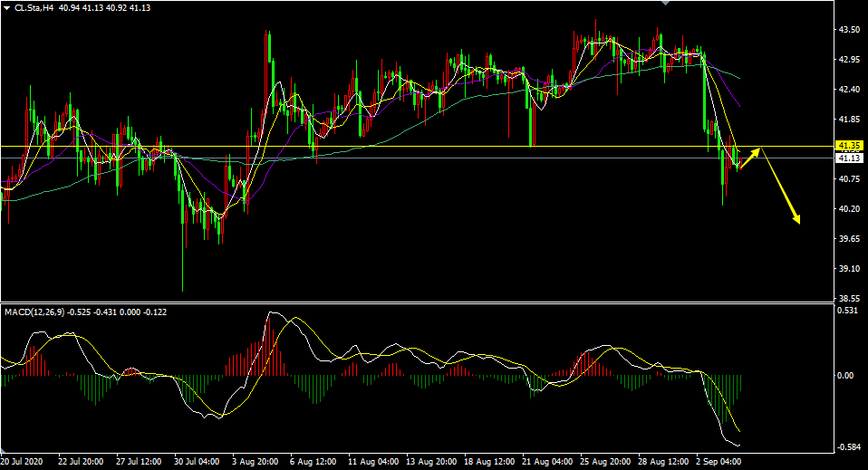Click the 18 Aug 12:00 time label

point(490,461)
